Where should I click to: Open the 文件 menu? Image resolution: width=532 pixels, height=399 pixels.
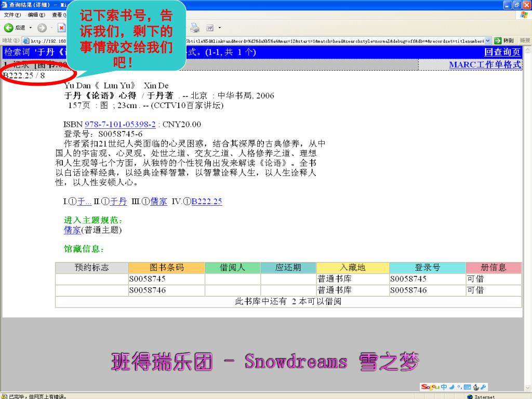[x=12, y=15]
